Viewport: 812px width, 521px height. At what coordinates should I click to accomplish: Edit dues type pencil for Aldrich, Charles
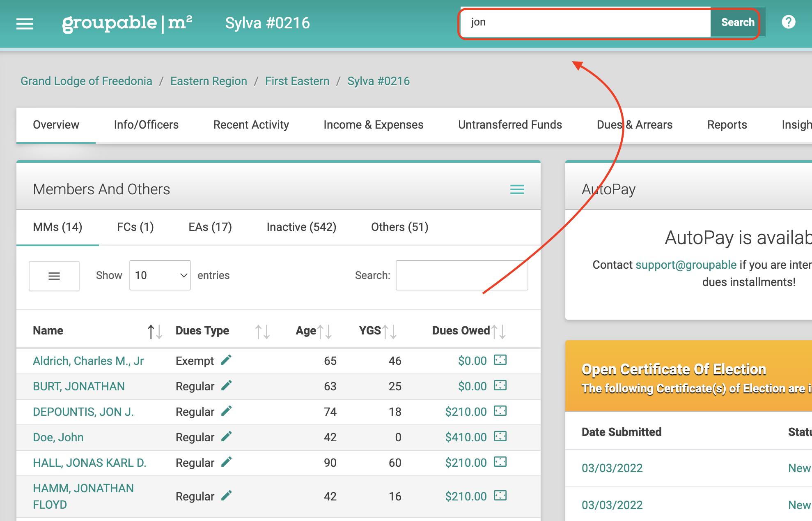click(x=226, y=360)
